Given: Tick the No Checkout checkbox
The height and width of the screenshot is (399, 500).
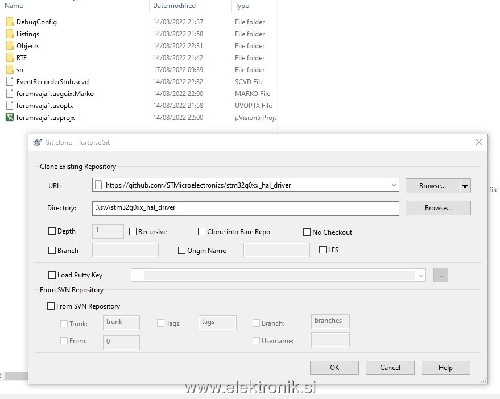Looking at the screenshot, I should pyautogui.click(x=307, y=232).
